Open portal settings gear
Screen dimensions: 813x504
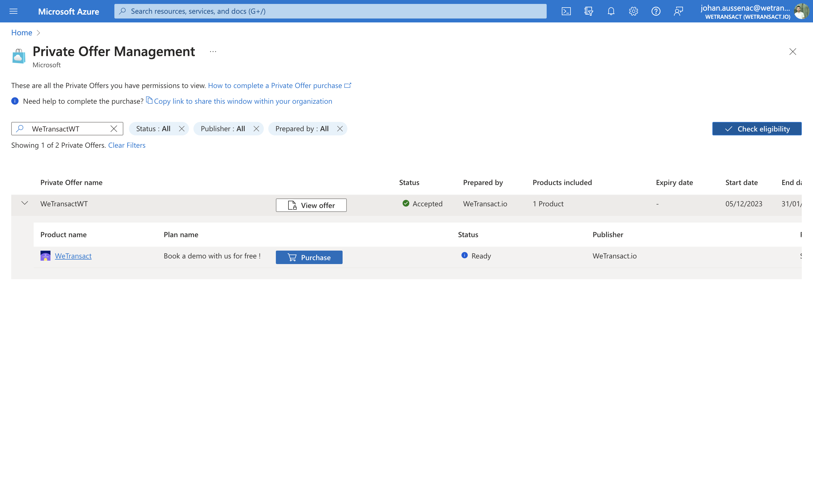pos(633,11)
